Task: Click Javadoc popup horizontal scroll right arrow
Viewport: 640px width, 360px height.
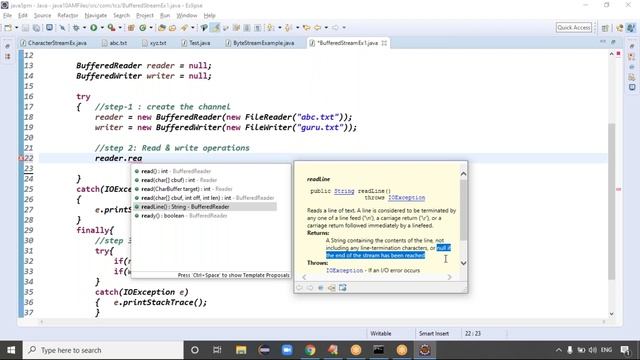Action: pyautogui.click(x=449, y=277)
